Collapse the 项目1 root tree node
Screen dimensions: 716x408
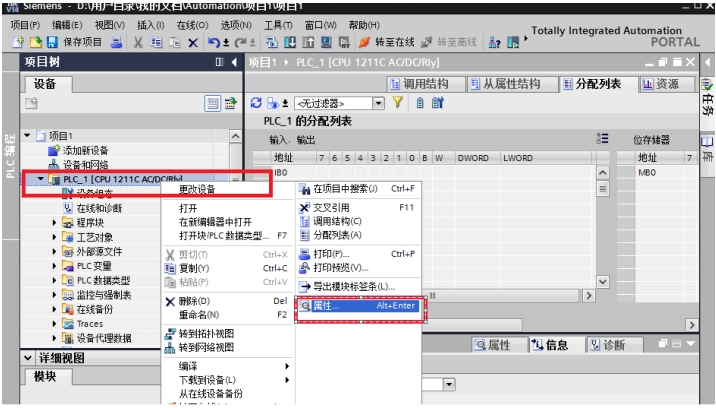27,135
